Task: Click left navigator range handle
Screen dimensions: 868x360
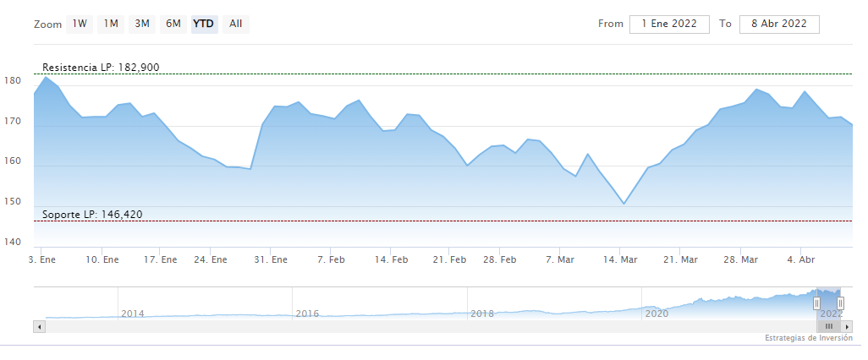Action: [816, 303]
